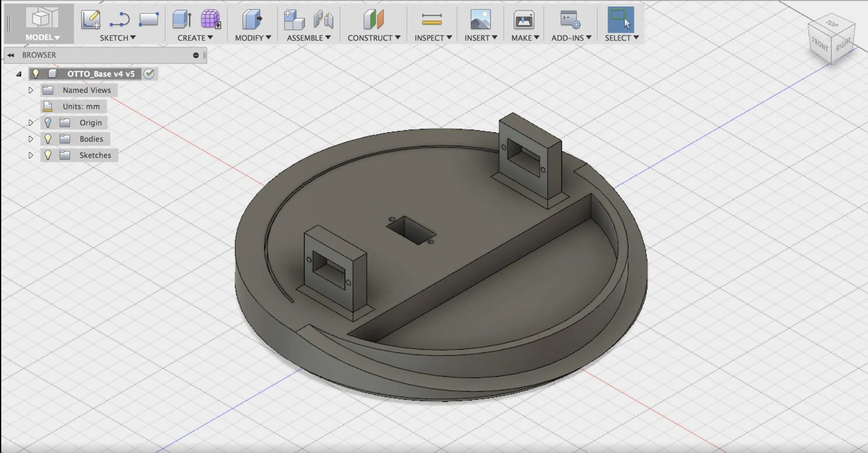This screenshot has width=868, height=453.
Task: Open the Create Form purple icon
Action: click(210, 19)
